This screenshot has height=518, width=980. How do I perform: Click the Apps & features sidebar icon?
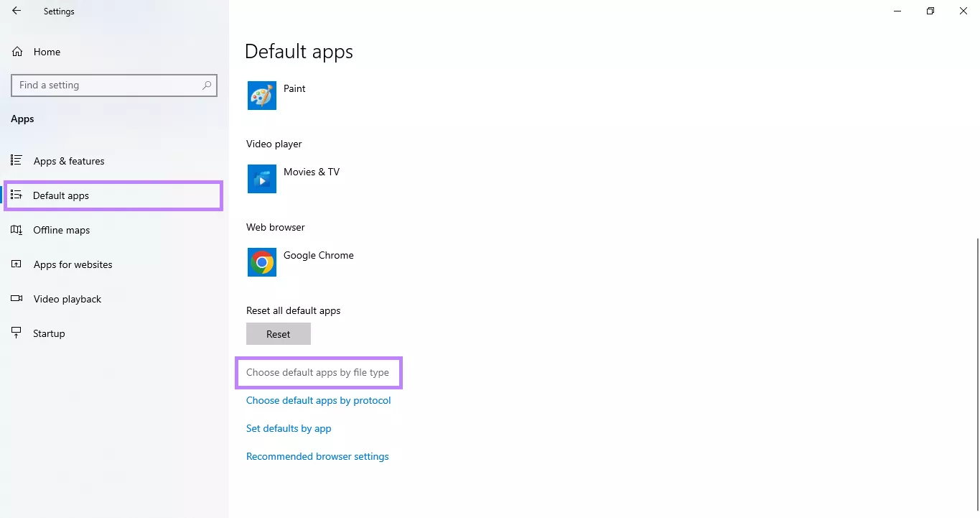[x=16, y=161]
